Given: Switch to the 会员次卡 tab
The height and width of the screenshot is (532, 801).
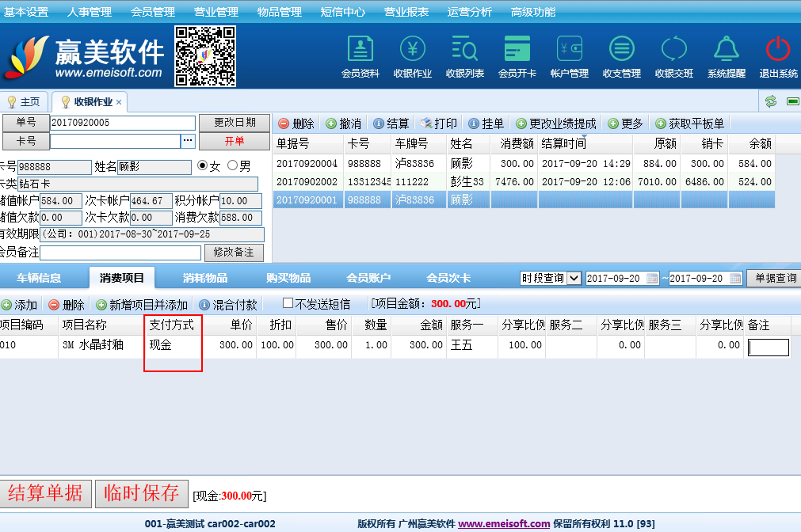Looking at the screenshot, I should [448, 278].
